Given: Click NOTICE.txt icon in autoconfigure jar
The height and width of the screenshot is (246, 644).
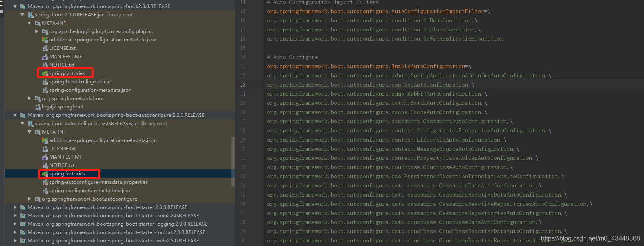Looking at the screenshot, I should [45, 165].
